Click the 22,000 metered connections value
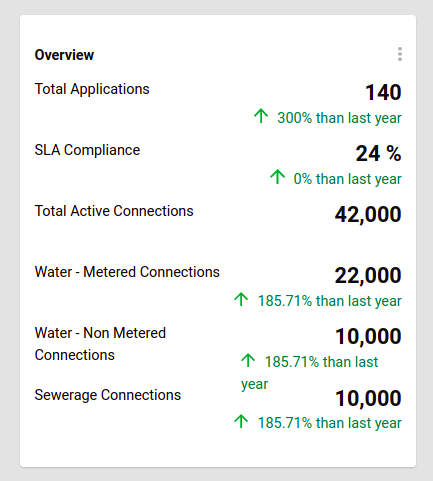This screenshot has height=481, width=433. click(x=368, y=275)
